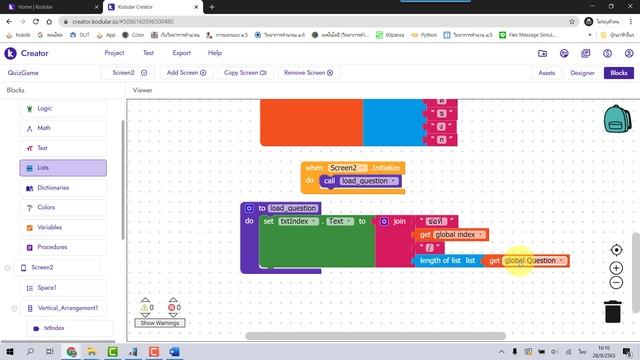Select the Logic blocks category
640x360 pixels.
[x=63, y=109]
